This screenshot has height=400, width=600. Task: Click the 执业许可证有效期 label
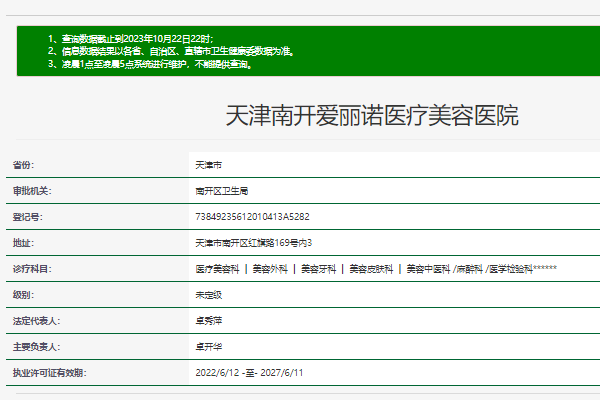pos(50,373)
